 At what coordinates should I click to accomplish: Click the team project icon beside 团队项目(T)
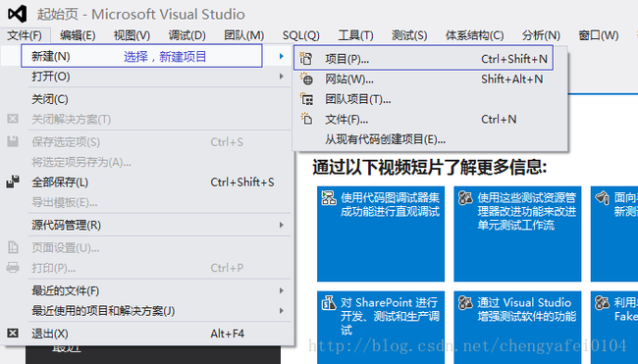(x=306, y=99)
